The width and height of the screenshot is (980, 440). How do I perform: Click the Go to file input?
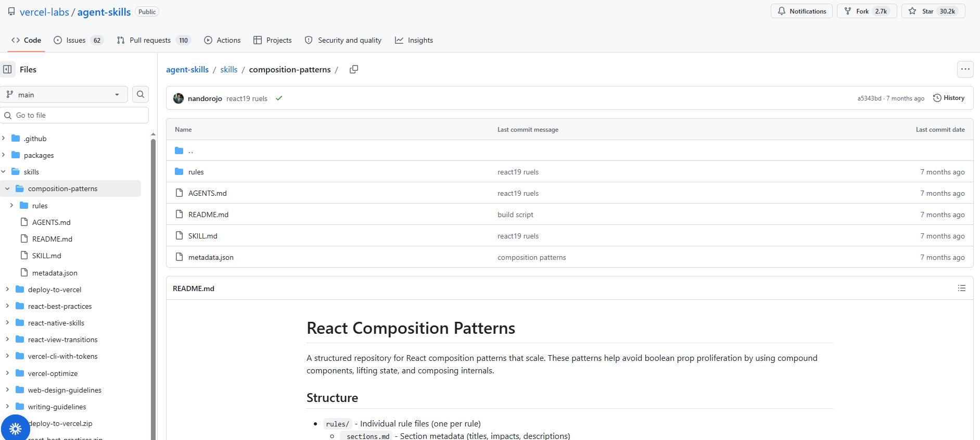coord(74,115)
